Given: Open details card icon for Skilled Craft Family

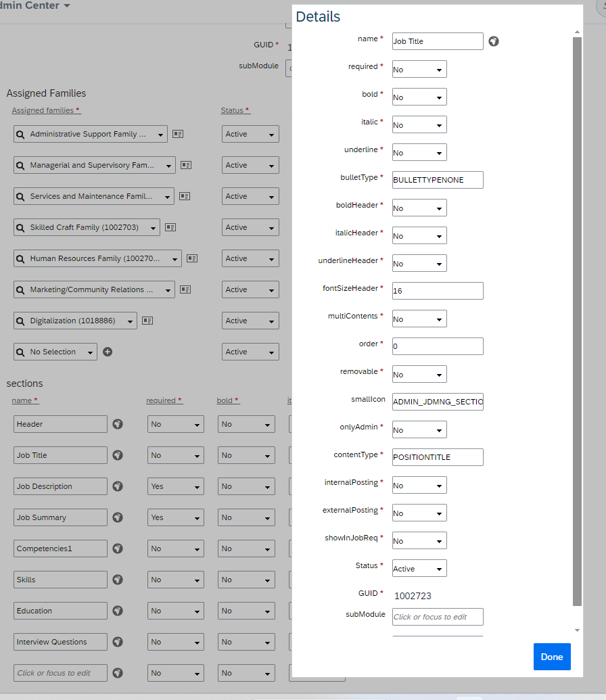Looking at the screenshot, I should point(170,227).
